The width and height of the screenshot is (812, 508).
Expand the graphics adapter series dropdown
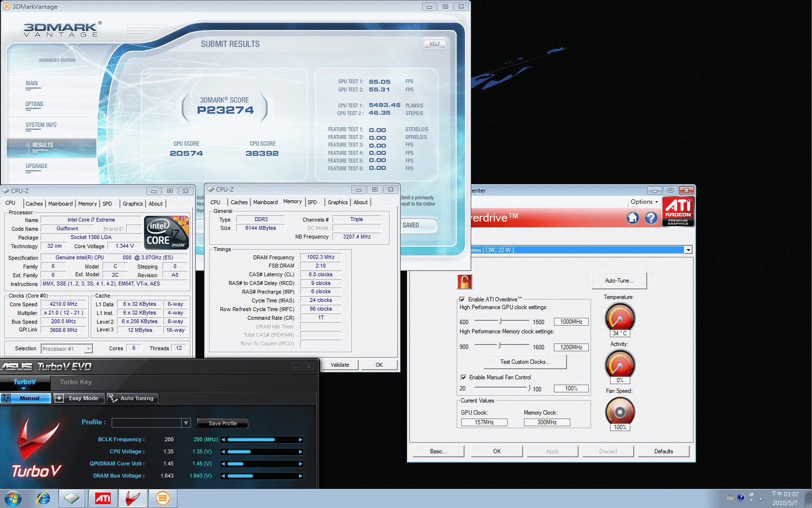[x=688, y=250]
